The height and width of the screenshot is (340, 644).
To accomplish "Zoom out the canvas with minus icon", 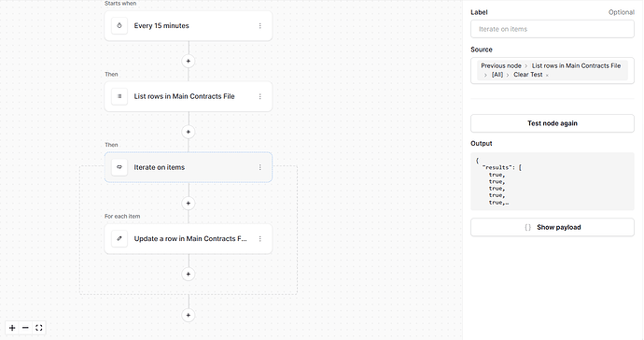I will click(25, 328).
